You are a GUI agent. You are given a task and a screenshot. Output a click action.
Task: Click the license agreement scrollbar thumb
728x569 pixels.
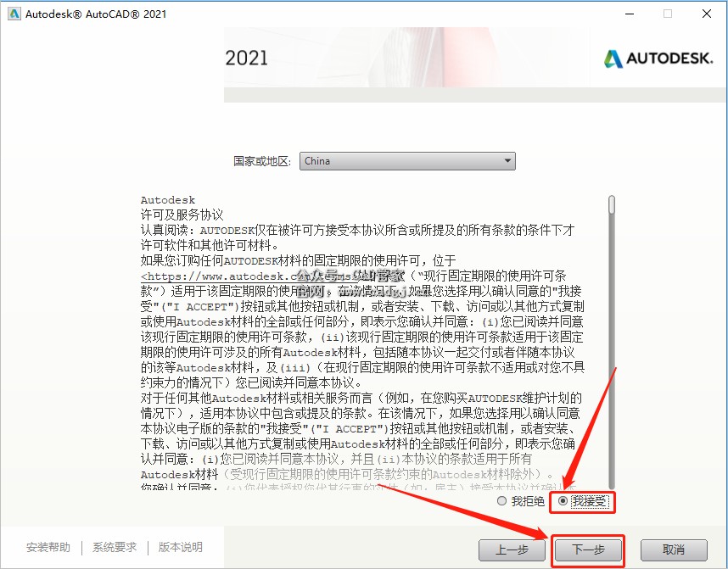pos(612,204)
